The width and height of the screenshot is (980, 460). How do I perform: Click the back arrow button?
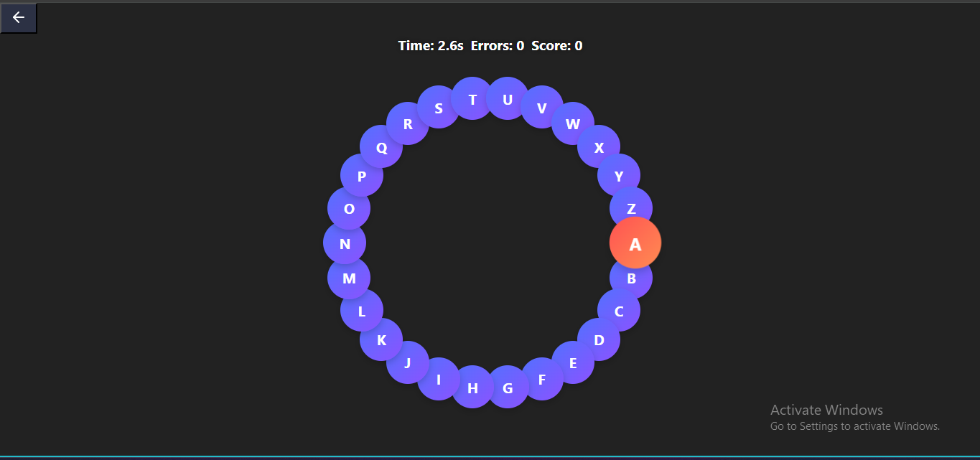[19, 18]
